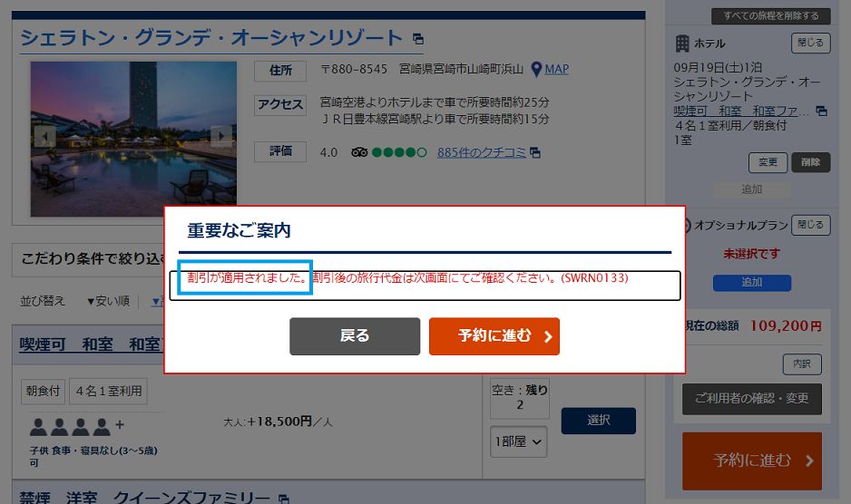The width and height of the screenshot is (851, 504).
Task: Click the dialog's orange 予約に進む button
Action: coord(494,336)
